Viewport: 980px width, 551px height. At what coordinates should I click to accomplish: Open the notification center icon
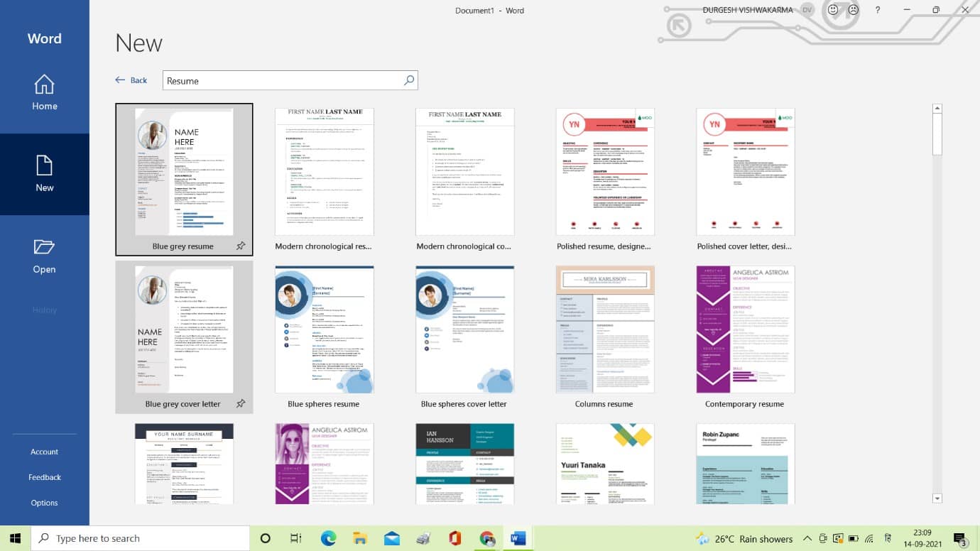[x=960, y=538]
